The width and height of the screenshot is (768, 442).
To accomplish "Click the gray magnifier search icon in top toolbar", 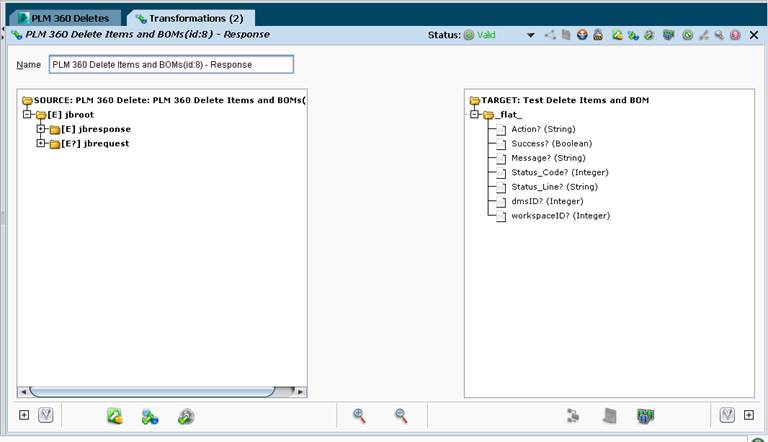I will coord(720,35).
